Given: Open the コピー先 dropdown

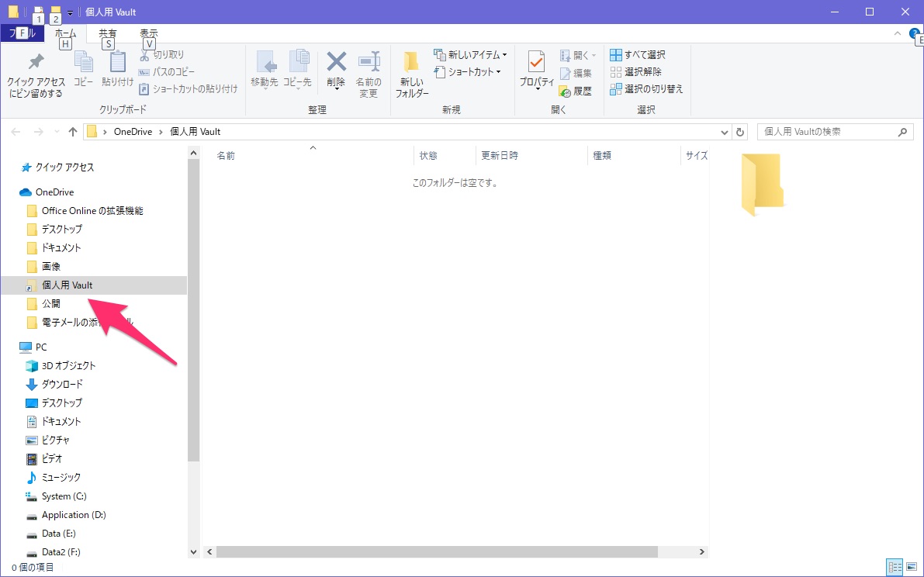Looking at the screenshot, I should 298,70.
